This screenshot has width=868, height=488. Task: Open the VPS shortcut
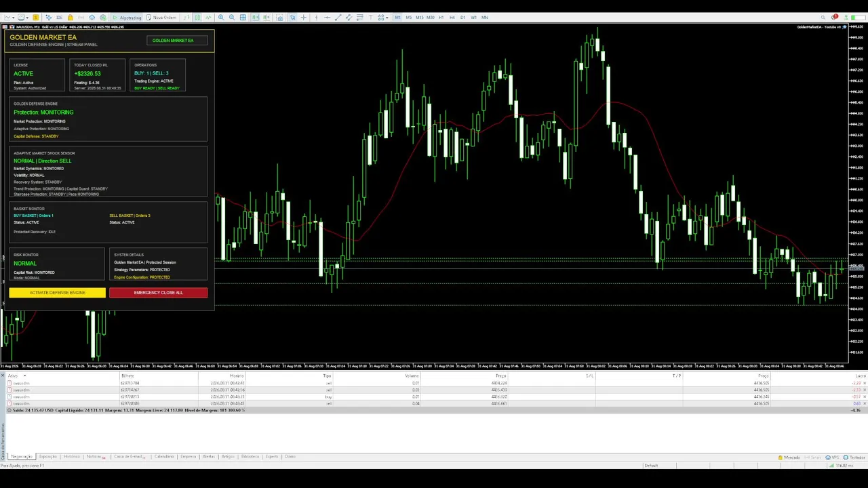pyautogui.click(x=831, y=457)
